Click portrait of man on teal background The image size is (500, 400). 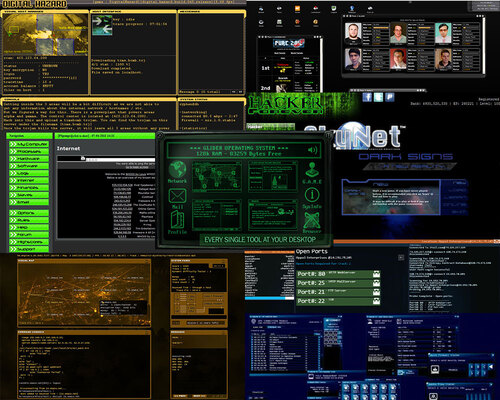click(443, 33)
